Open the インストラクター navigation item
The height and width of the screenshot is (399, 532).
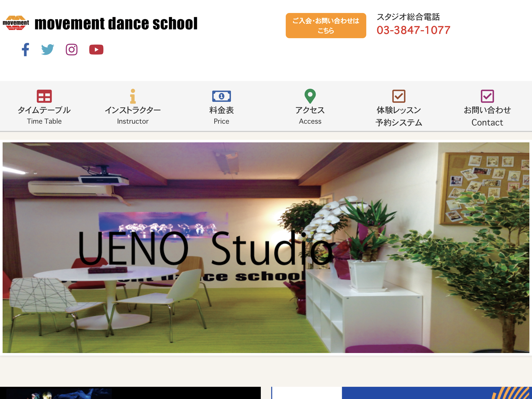click(133, 110)
